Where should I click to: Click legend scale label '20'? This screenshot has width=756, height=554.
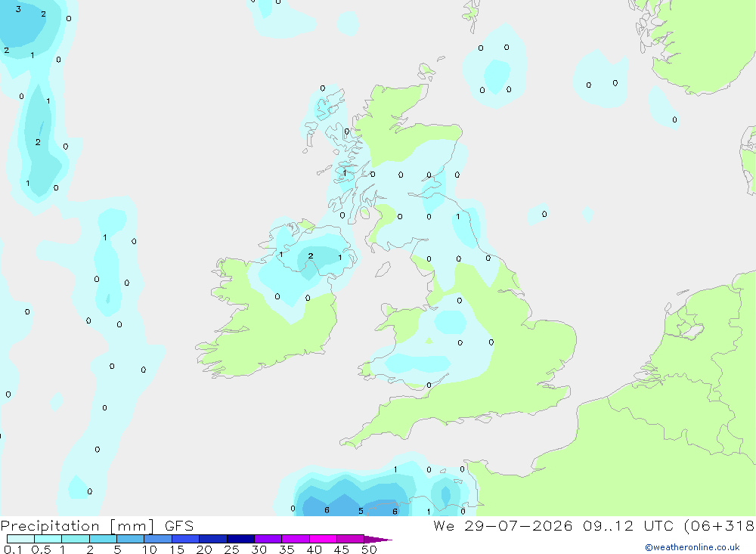tap(204, 549)
